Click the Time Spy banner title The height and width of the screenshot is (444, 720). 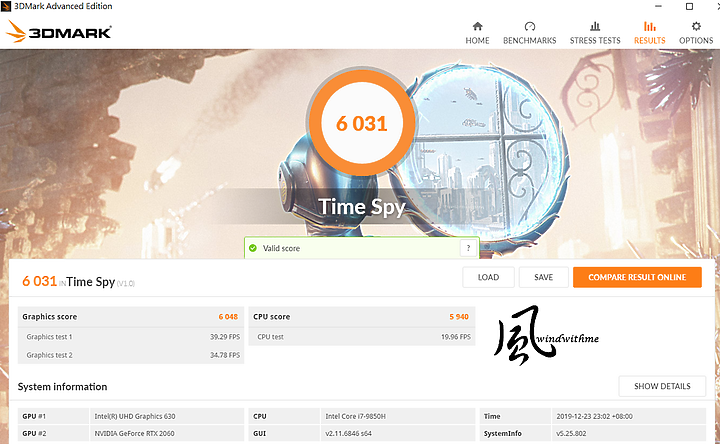click(362, 207)
